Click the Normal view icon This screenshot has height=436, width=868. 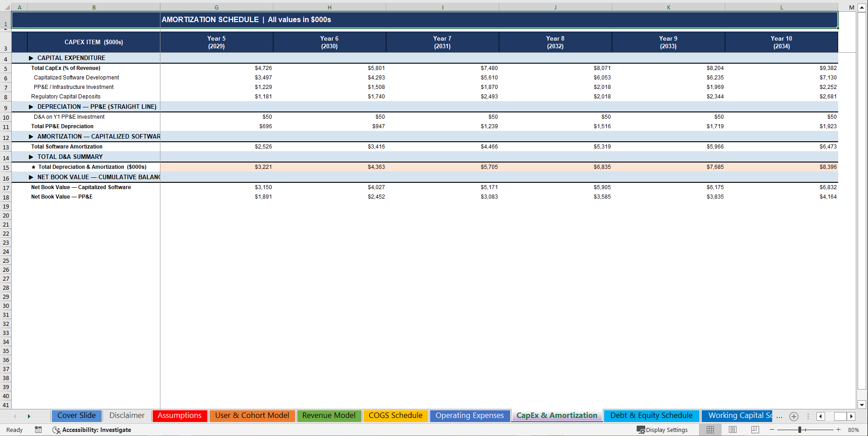click(x=710, y=430)
